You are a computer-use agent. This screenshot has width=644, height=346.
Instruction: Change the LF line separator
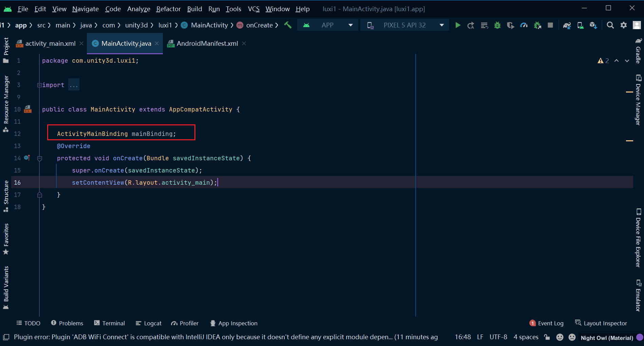[480, 337]
